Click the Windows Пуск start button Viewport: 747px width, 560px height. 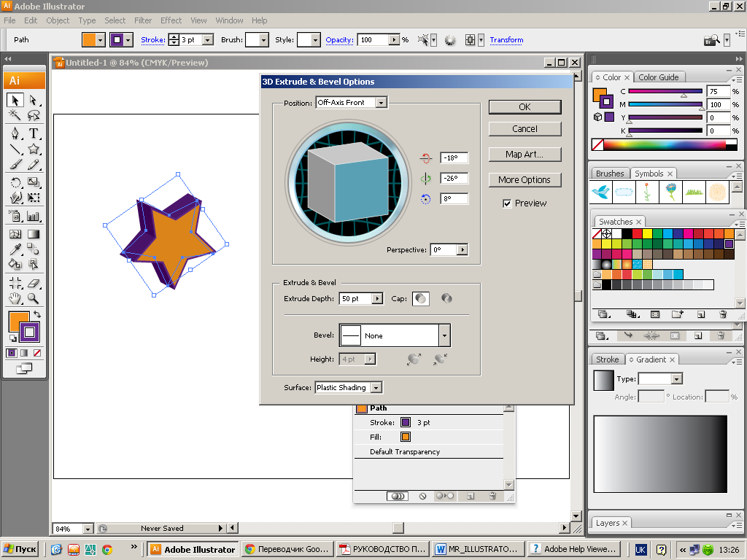20,549
